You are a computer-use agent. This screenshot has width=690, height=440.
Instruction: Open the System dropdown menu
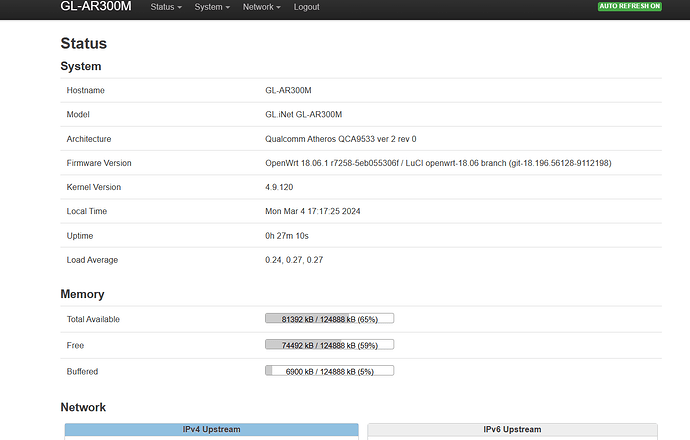212,7
